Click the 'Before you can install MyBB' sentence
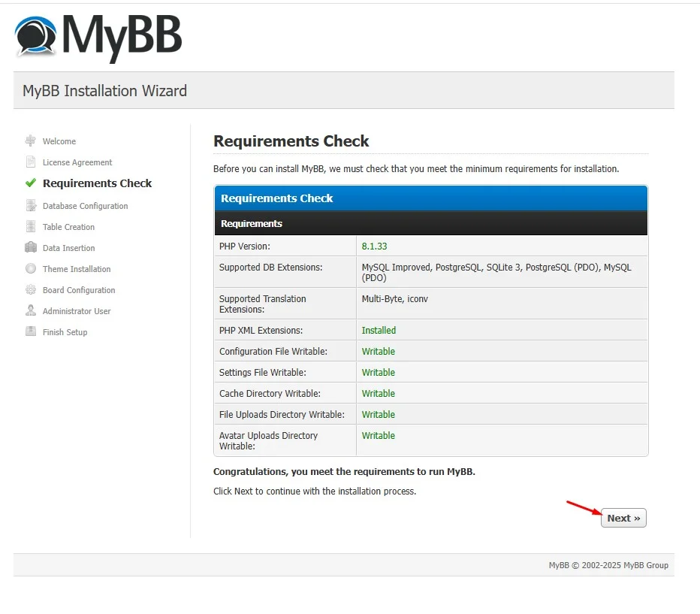The image size is (700, 614). (x=416, y=169)
